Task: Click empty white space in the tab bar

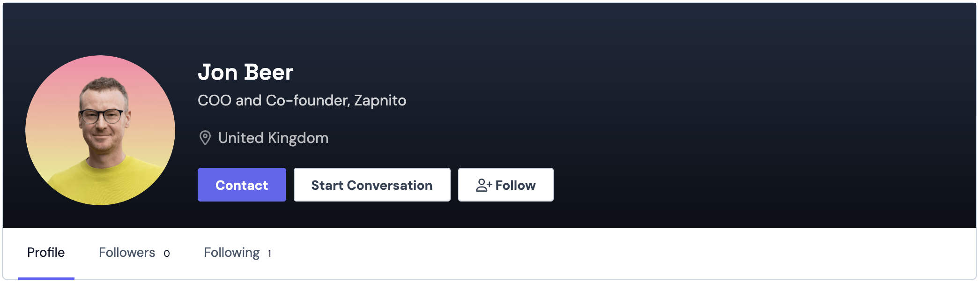Action: 609,253
